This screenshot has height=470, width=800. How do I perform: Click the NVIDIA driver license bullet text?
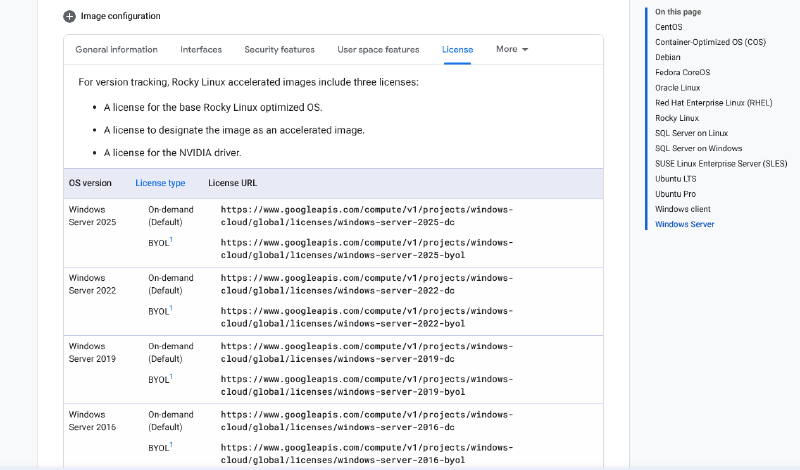[172, 153]
